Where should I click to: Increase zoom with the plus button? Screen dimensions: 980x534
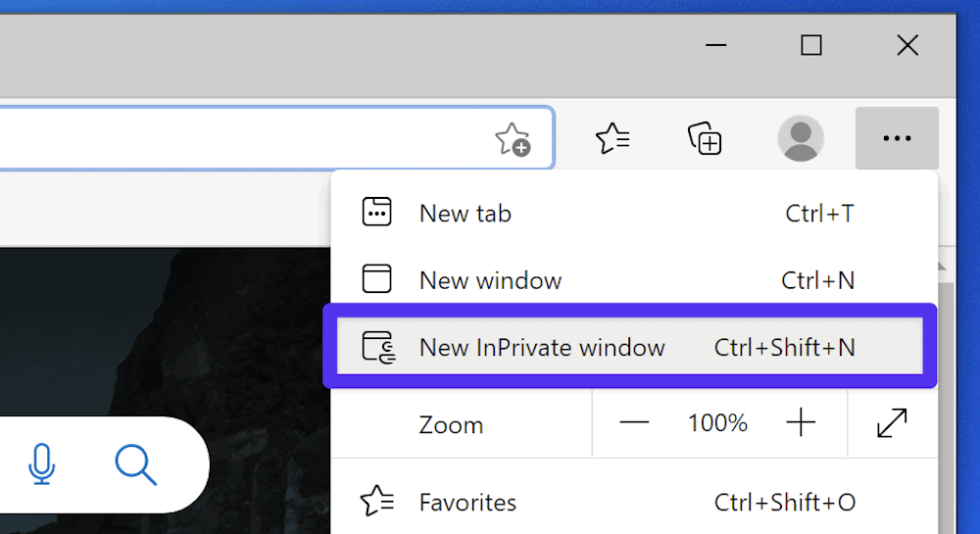click(801, 423)
